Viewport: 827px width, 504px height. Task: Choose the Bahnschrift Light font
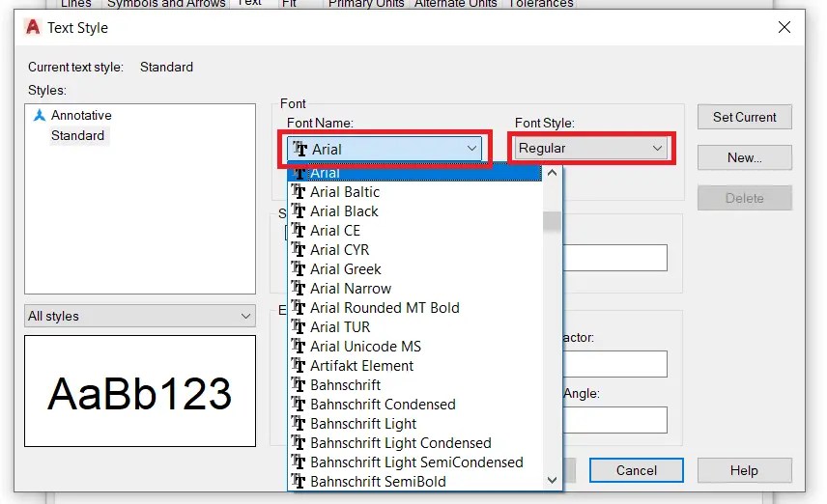click(414, 424)
